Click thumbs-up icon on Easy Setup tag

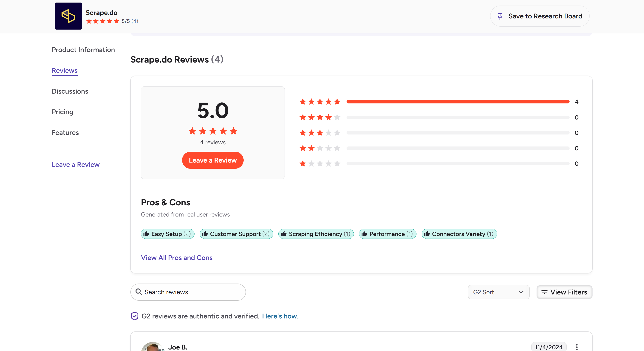tap(146, 234)
